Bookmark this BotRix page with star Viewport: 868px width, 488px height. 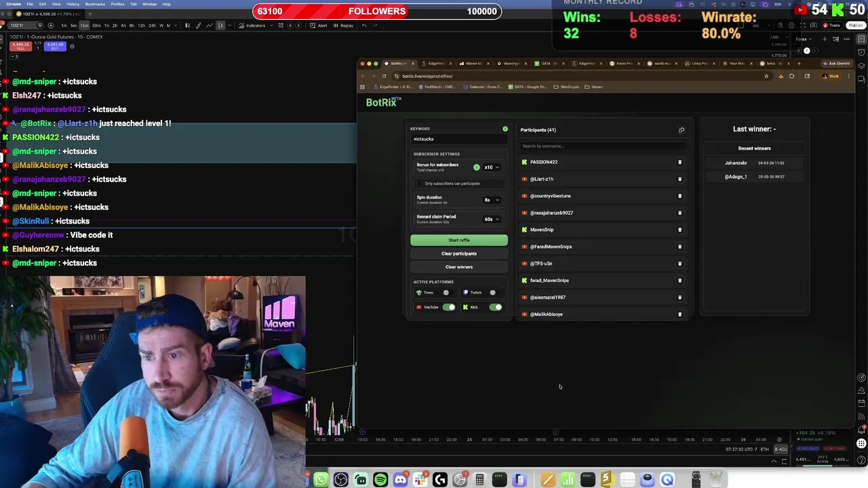pos(766,76)
